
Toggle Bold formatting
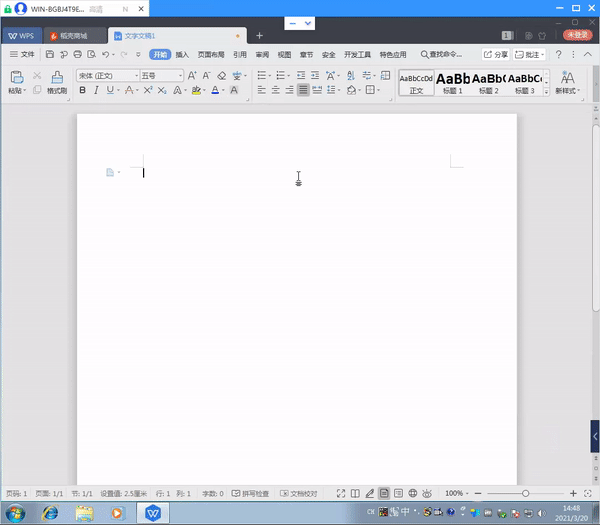(82, 90)
